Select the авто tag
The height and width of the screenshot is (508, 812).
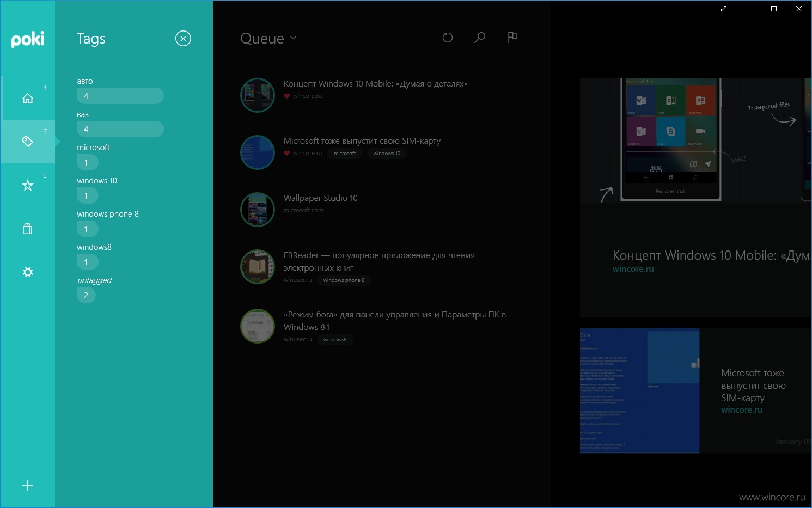point(85,81)
